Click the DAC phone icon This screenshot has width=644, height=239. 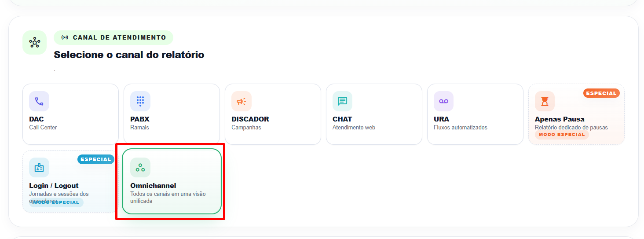coord(39,101)
